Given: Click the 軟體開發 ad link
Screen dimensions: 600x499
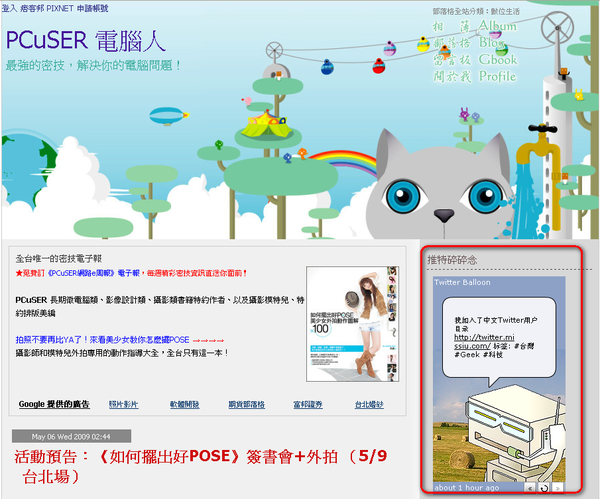Looking at the screenshot, I should coord(184,404).
